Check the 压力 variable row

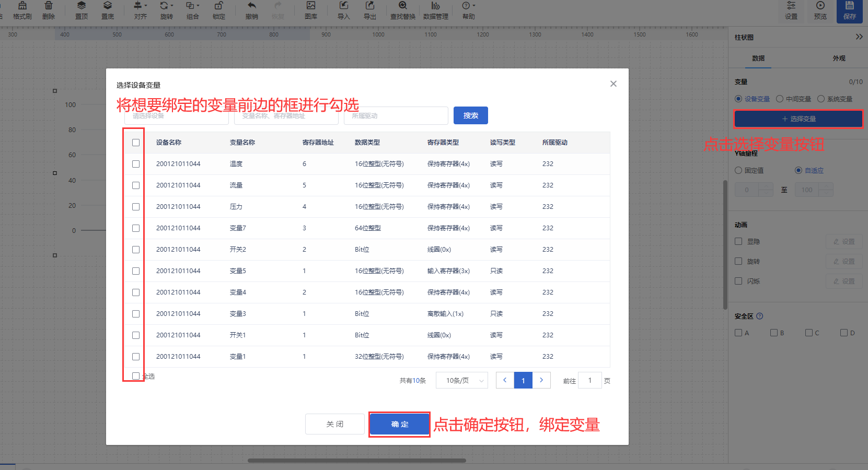tap(136, 207)
